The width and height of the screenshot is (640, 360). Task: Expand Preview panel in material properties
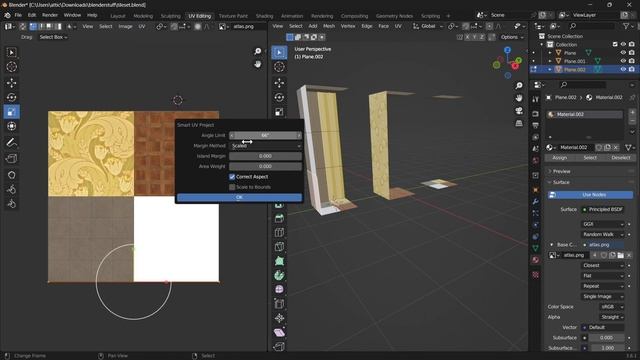[x=562, y=171]
